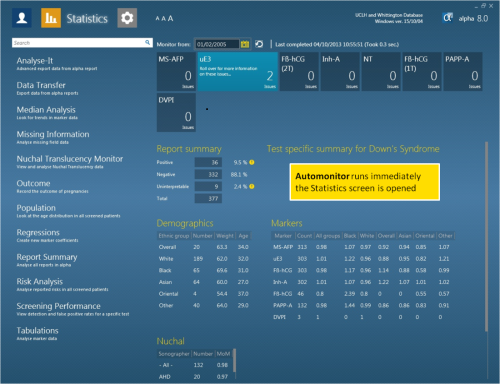Sort Nuchal by Sonographer column header

click(174, 354)
